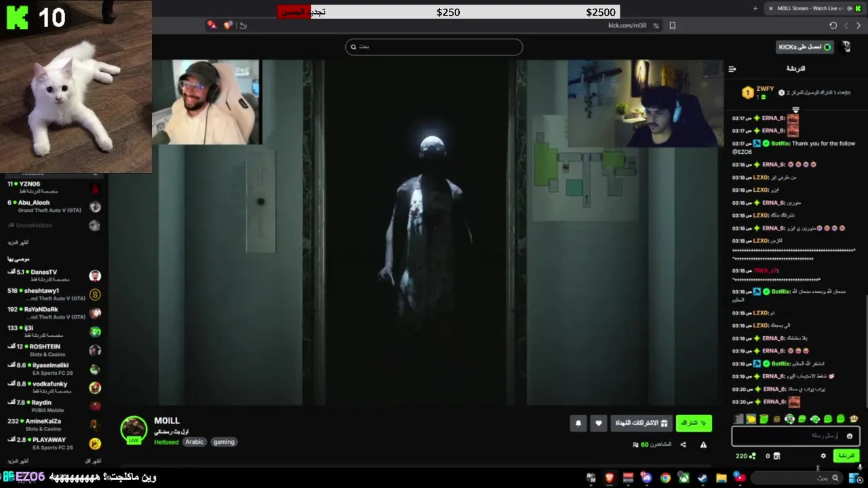The image size is (868, 488).
Task: Open Raydin channel in sidebar
Action: 54,406
